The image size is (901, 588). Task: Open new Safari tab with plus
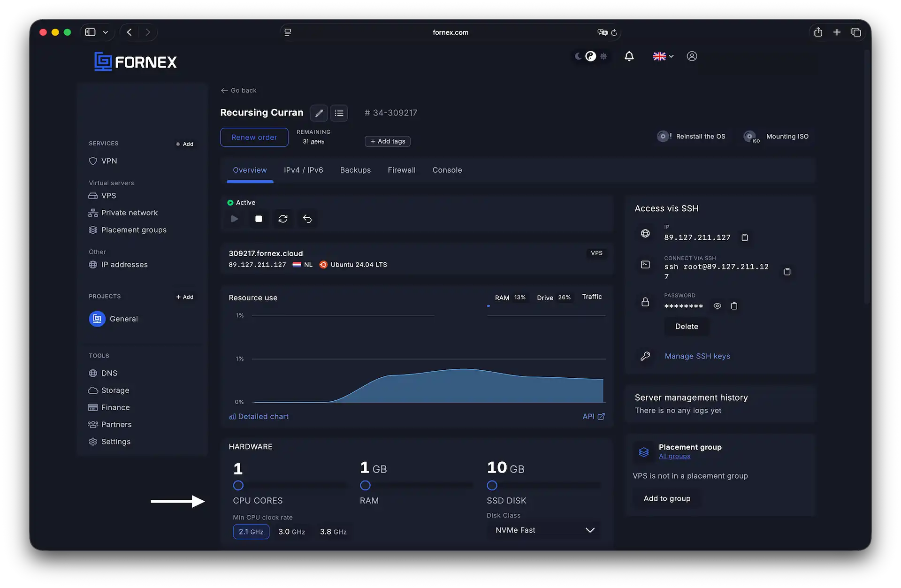pyautogui.click(x=837, y=32)
